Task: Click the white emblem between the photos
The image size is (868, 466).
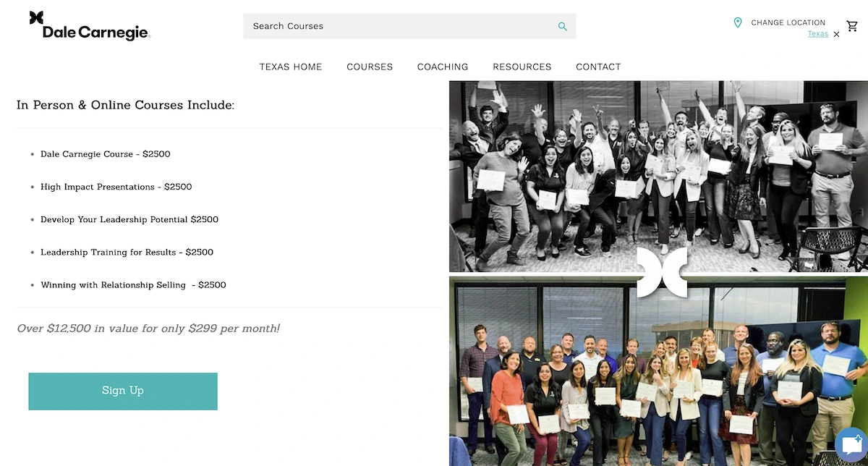Action: point(662,273)
